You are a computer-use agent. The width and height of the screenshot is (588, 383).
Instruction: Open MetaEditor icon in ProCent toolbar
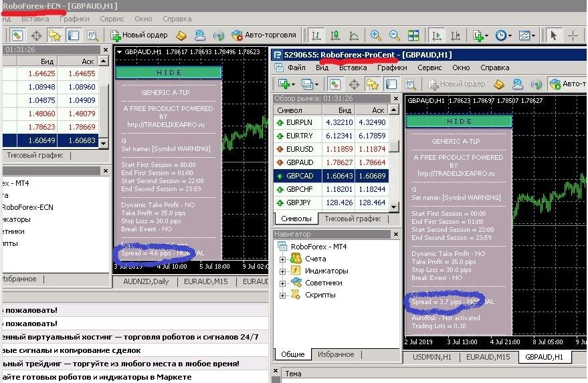(499, 84)
